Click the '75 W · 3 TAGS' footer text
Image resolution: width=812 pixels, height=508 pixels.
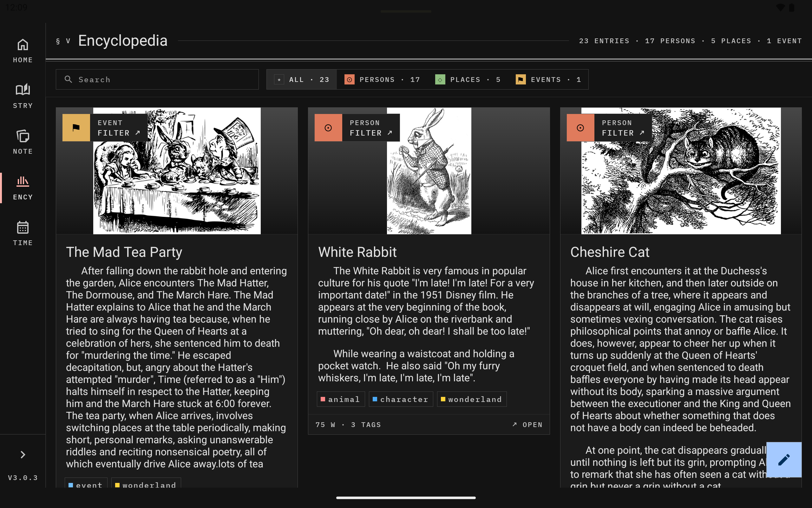pos(348,425)
